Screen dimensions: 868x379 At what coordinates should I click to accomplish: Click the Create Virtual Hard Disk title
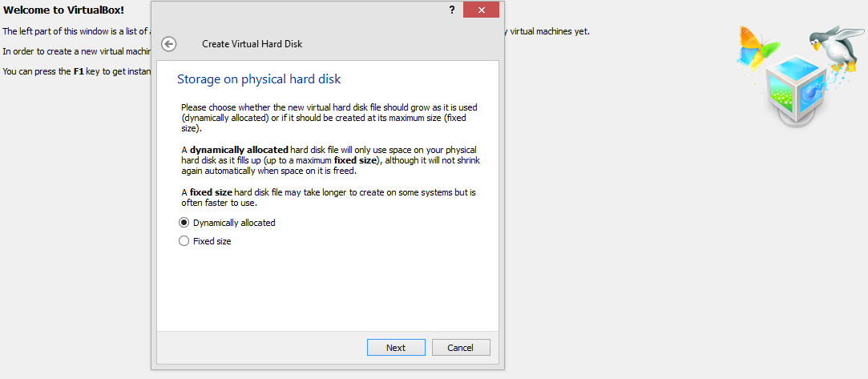[252, 44]
